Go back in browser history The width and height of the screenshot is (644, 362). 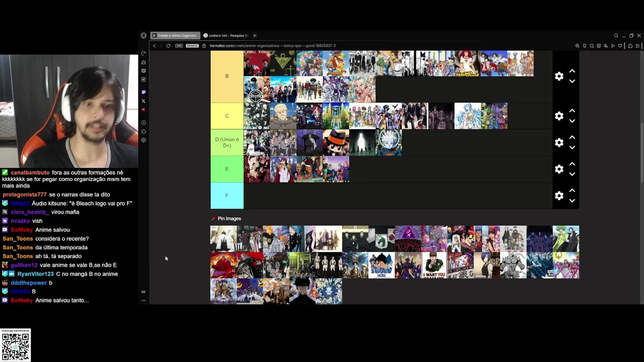tap(154, 46)
